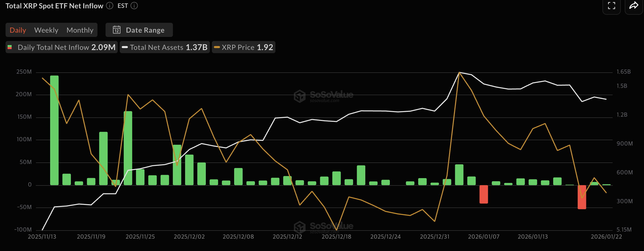Hide the Total Net Assets line

[x=165, y=47]
